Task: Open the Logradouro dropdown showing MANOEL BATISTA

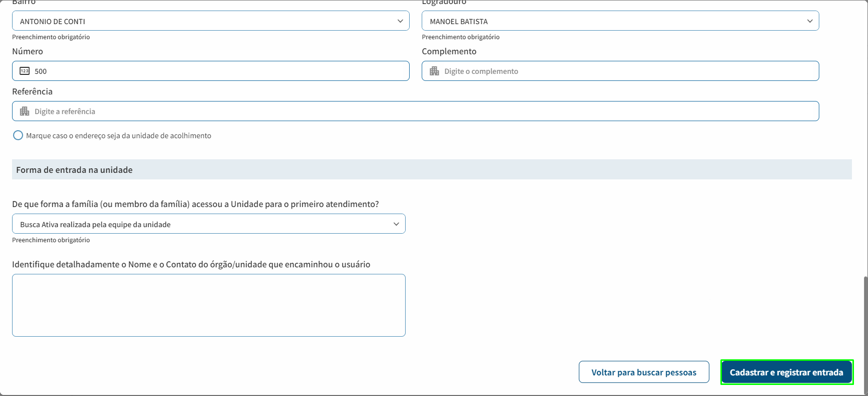Action: (620, 21)
